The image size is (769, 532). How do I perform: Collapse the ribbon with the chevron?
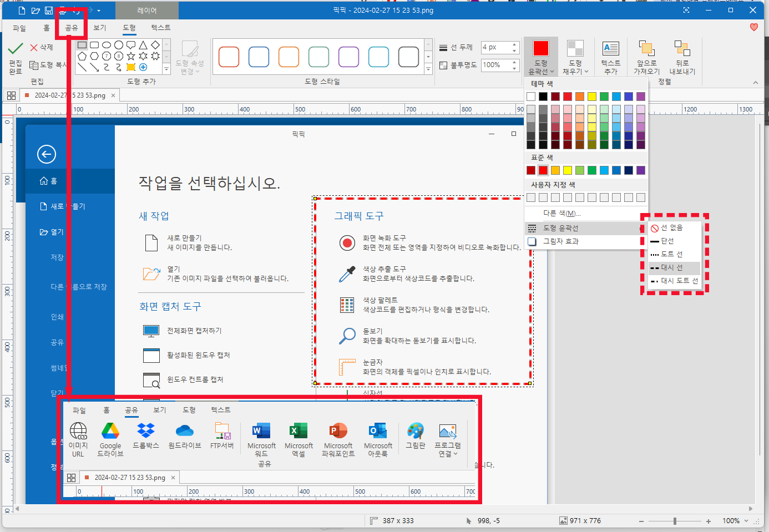pyautogui.click(x=755, y=83)
